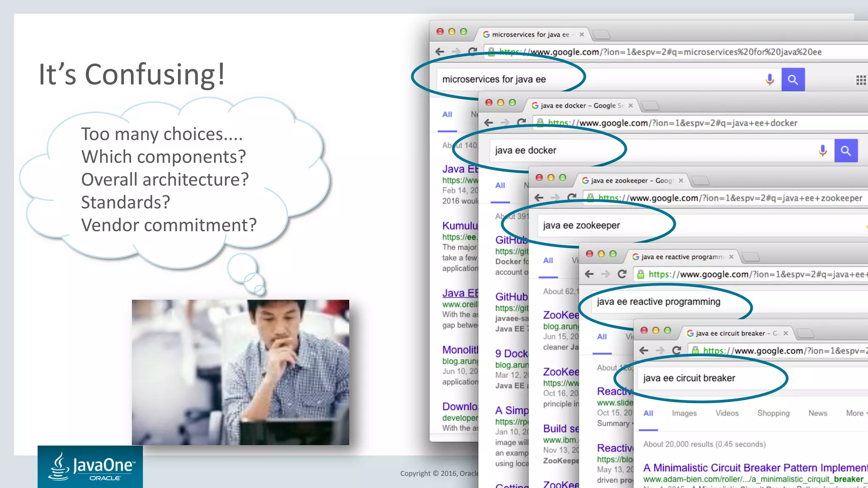Close the java ee circuit breaker tab
Viewport: 868px width, 488px height.
point(785,333)
